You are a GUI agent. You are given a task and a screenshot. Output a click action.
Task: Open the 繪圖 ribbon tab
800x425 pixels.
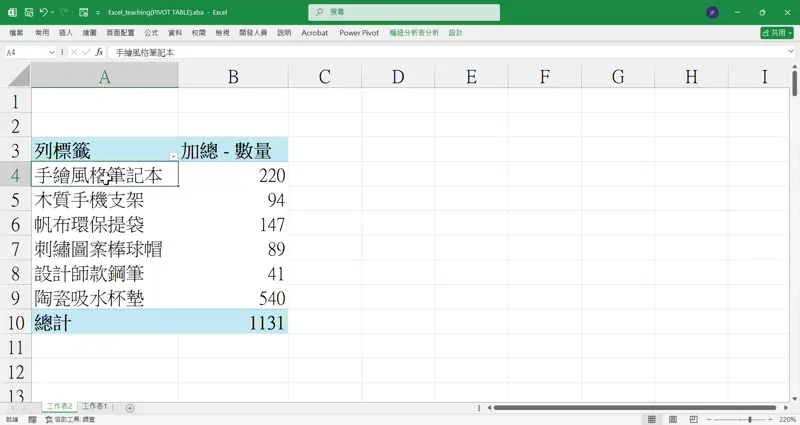tap(89, 33)
